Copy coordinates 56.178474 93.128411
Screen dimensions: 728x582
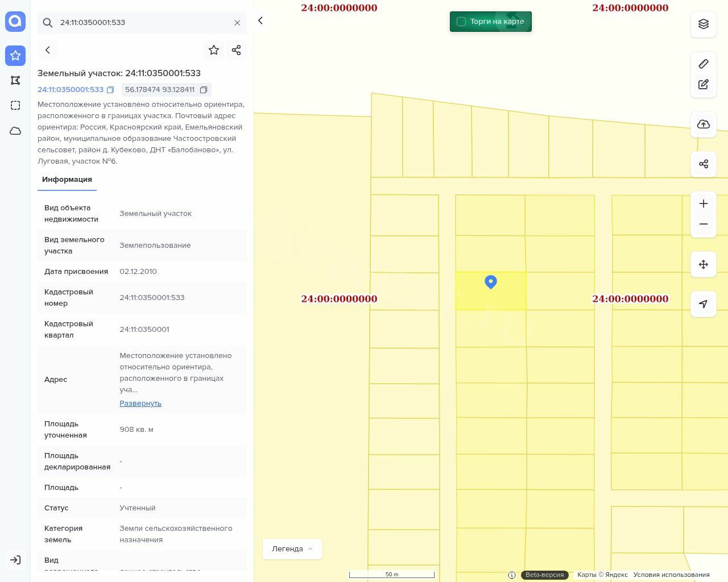(x=204, y=90)
